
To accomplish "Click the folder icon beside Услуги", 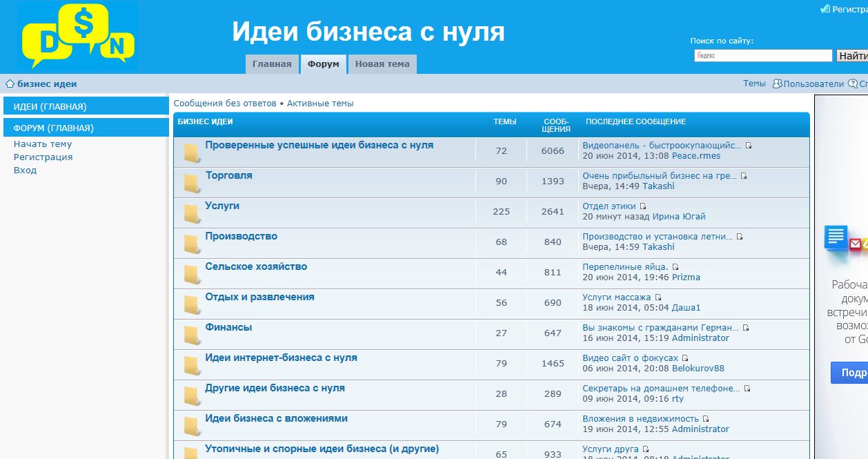I will pos(192,213).
